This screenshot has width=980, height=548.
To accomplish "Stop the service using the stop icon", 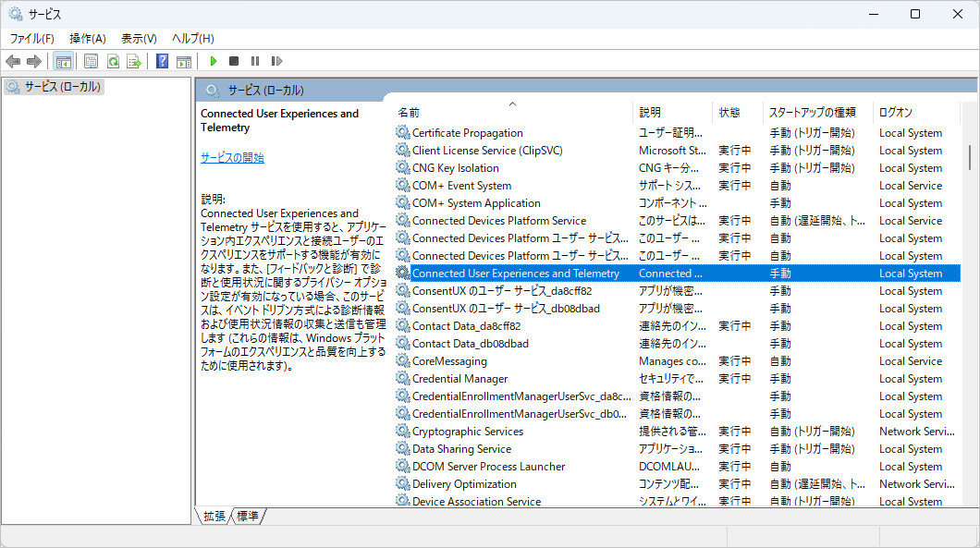I will click(x=234, y=61).
